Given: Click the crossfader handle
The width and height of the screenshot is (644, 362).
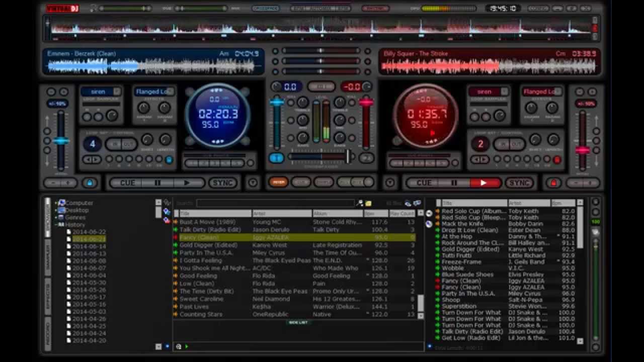Looking at the screenshot, I should click(347, 156).
